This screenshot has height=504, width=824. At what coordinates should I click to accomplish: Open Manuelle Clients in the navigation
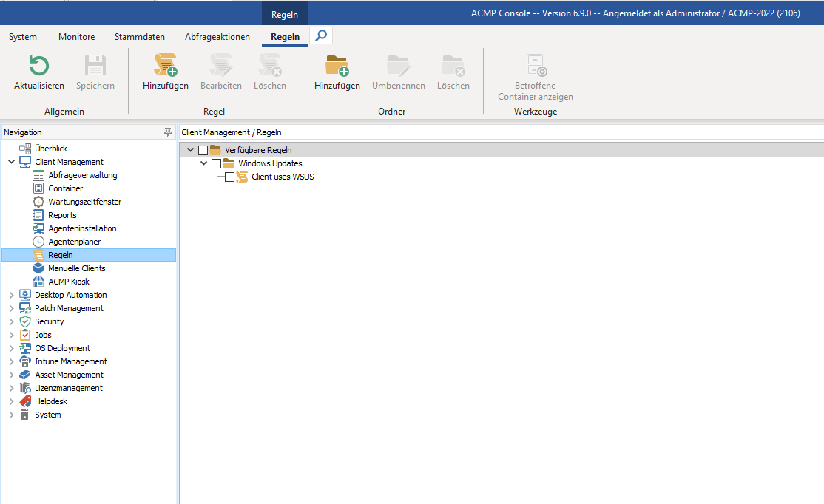pos(76,268)
